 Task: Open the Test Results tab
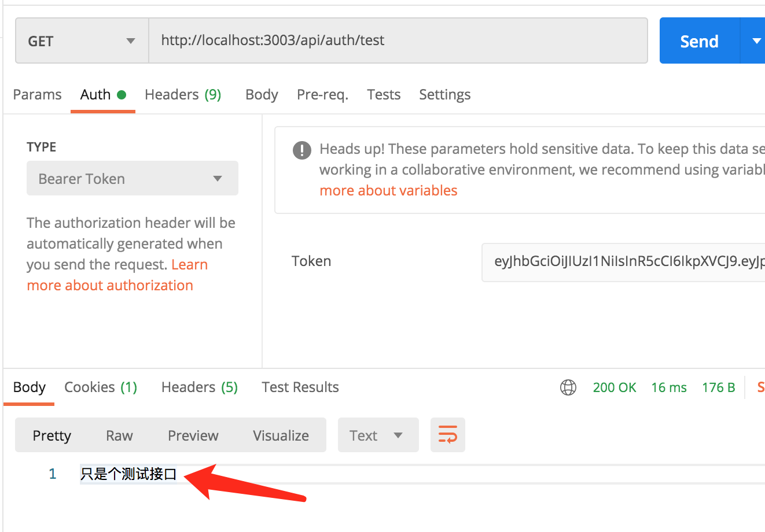click(300, 387)
